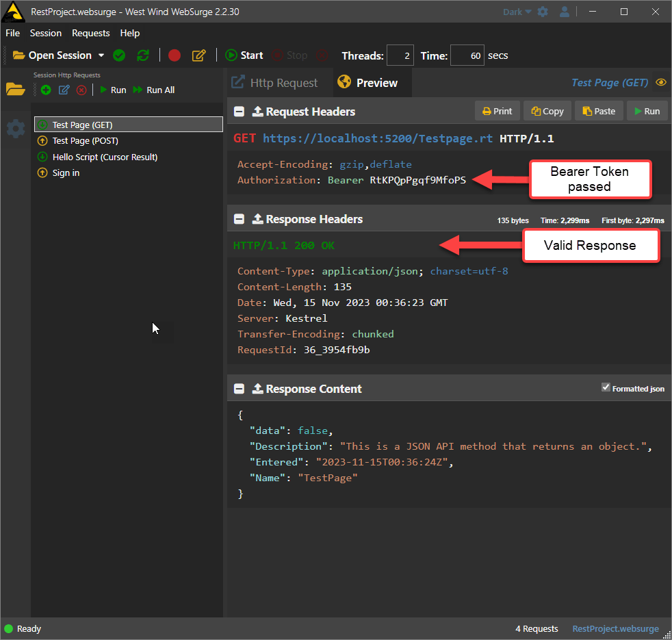Open the File menu
The height and width of the screenshot is (640, 672).
point(12,33)
